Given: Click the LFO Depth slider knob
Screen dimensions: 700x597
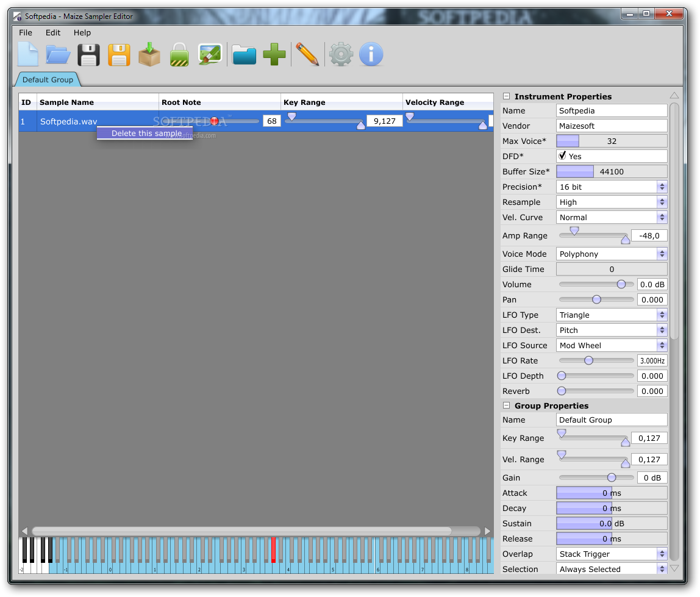Looking at the screenshot, I should [562, 376].
